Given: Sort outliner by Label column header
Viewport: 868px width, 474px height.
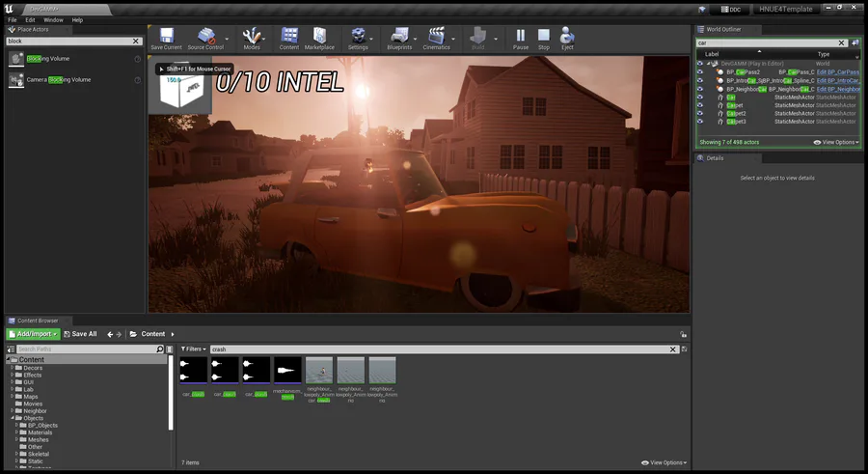Looking at the screenshot, I should click(x=712, y=54).
